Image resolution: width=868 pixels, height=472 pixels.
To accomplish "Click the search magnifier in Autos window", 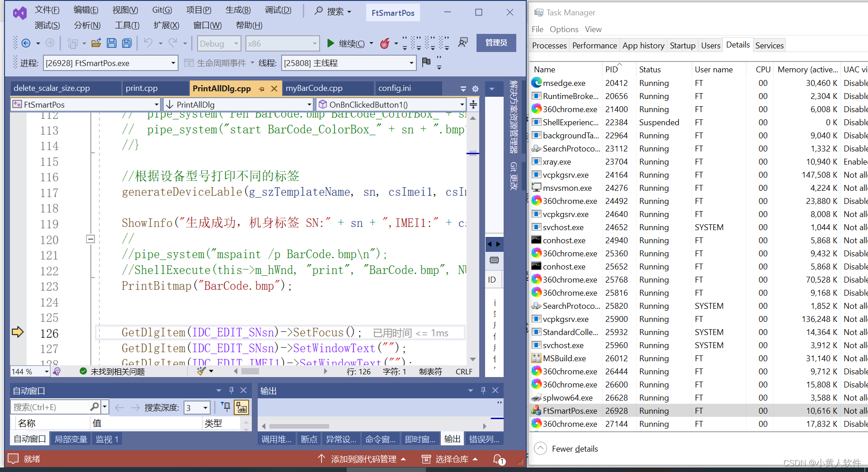I will pos(94,407).
